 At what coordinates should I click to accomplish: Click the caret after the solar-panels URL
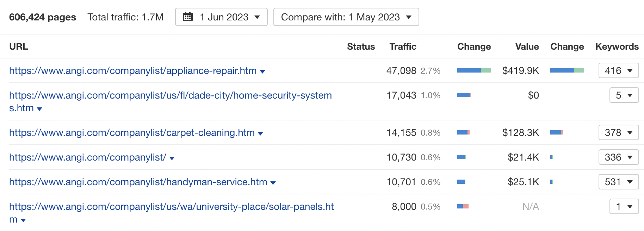coord(24,220)
